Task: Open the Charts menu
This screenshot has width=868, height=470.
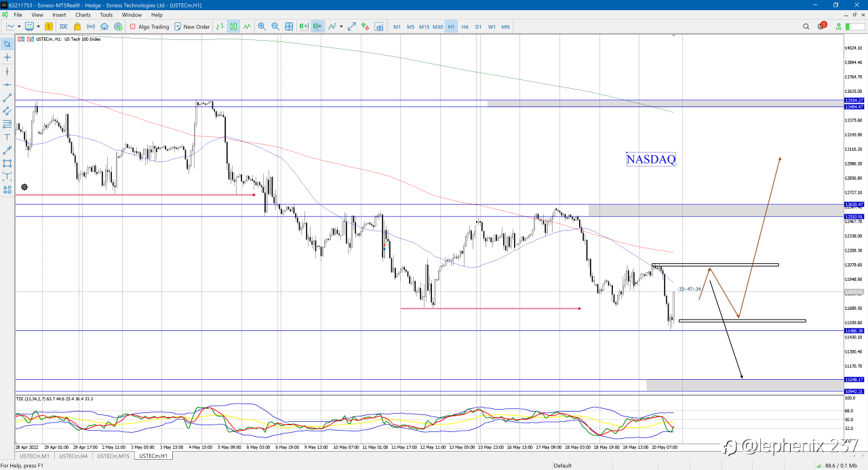Action: point(83,14)
